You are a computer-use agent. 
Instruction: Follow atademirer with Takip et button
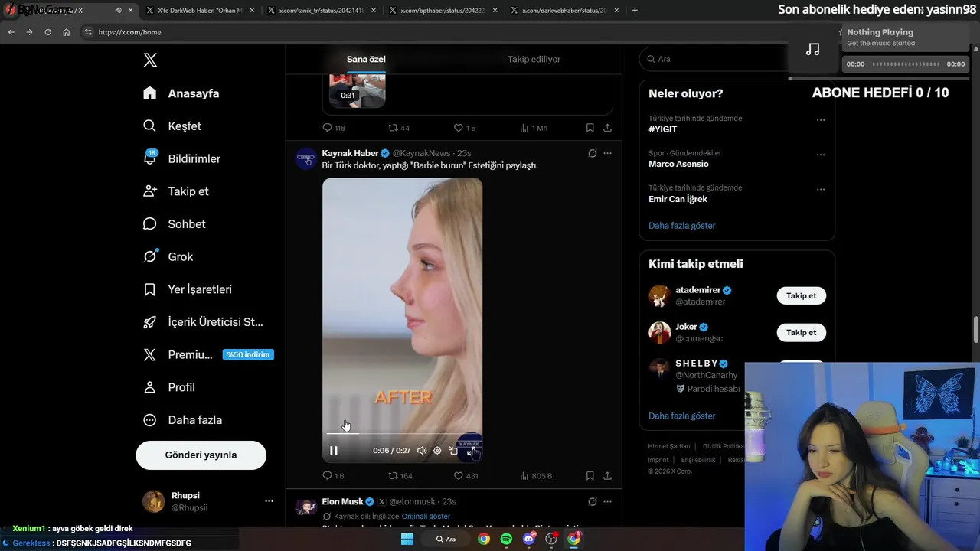click(x=802, y=295)
